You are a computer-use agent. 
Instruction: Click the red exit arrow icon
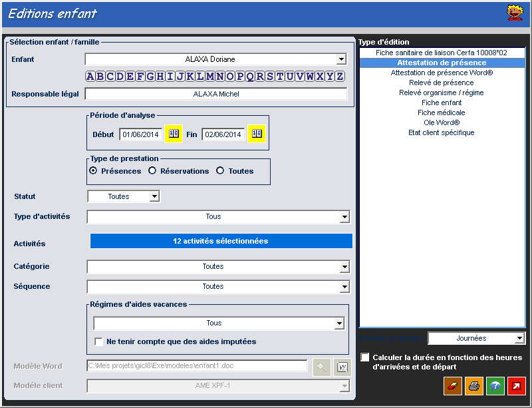tap(516, 385)
